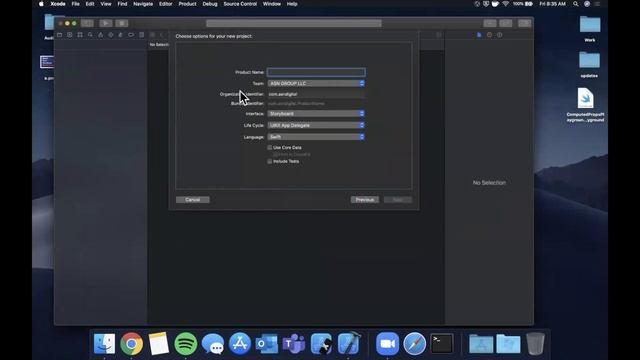Open the Issue navigator warning icon
The width and height of the screenshot is (640, 360).
[x=100, y=35]
